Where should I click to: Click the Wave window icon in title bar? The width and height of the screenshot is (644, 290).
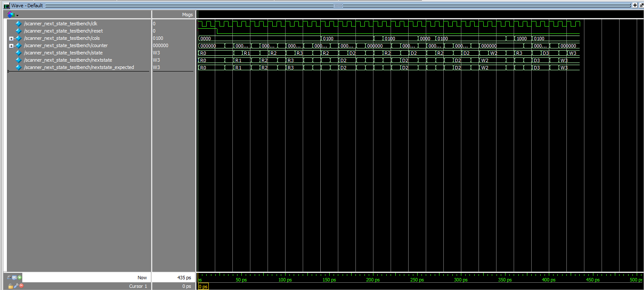point(6,6)
